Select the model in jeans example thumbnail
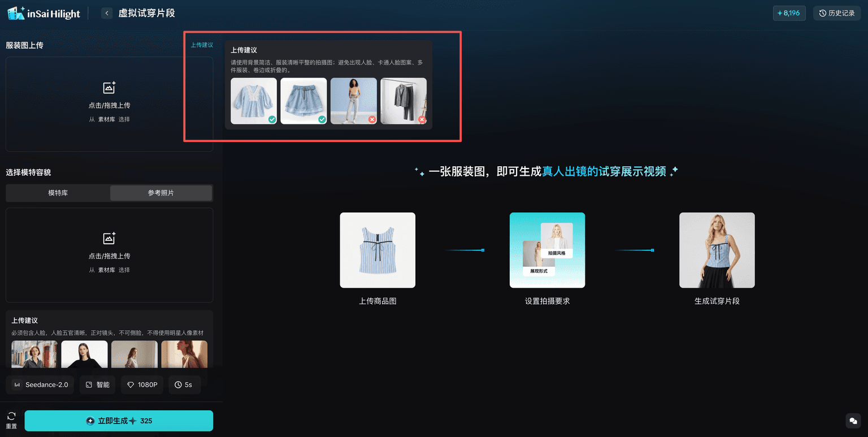 353,101
